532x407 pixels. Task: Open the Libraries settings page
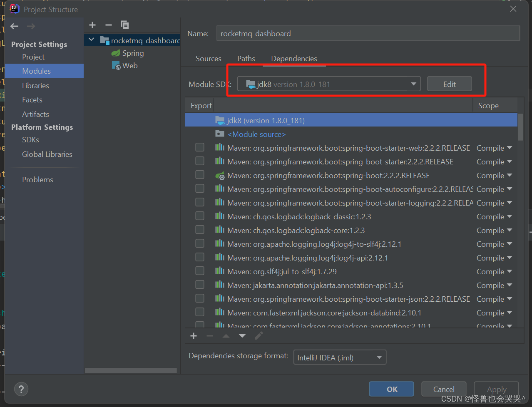35,86
